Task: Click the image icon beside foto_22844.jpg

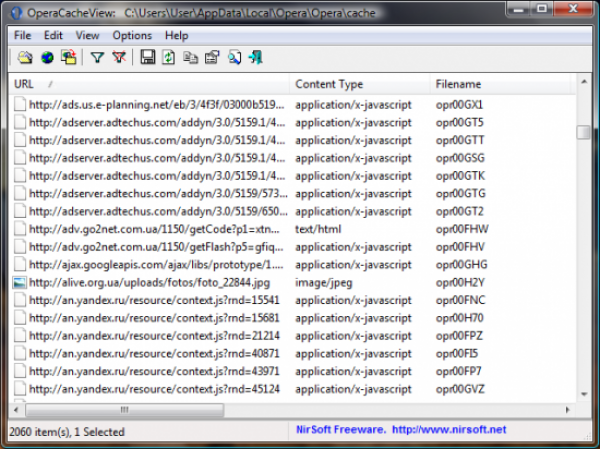Action: tap(20, 282)
